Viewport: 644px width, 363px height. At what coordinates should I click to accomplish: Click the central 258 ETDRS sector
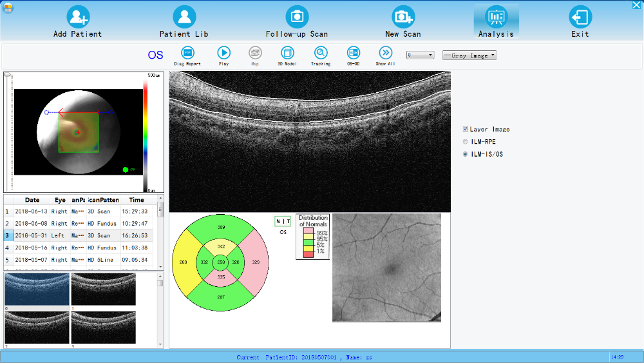220,262
